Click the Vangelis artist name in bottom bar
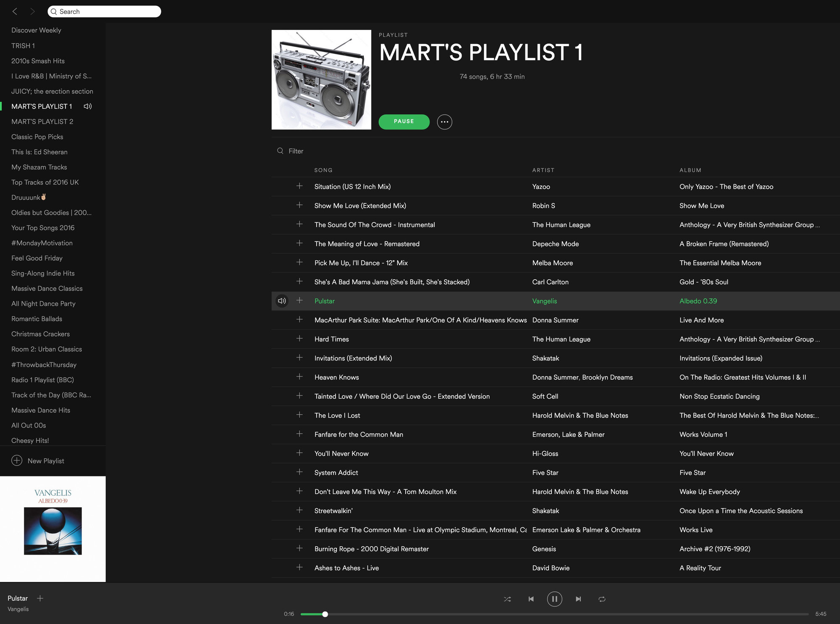The width and height of the screenshot is (840, 624). 18,609
